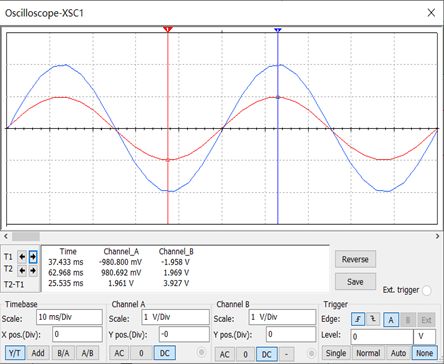Viewport: 444px width, 364px height.
Task: Set Channel B coupling to DC
Action: (x=267, y=354)
